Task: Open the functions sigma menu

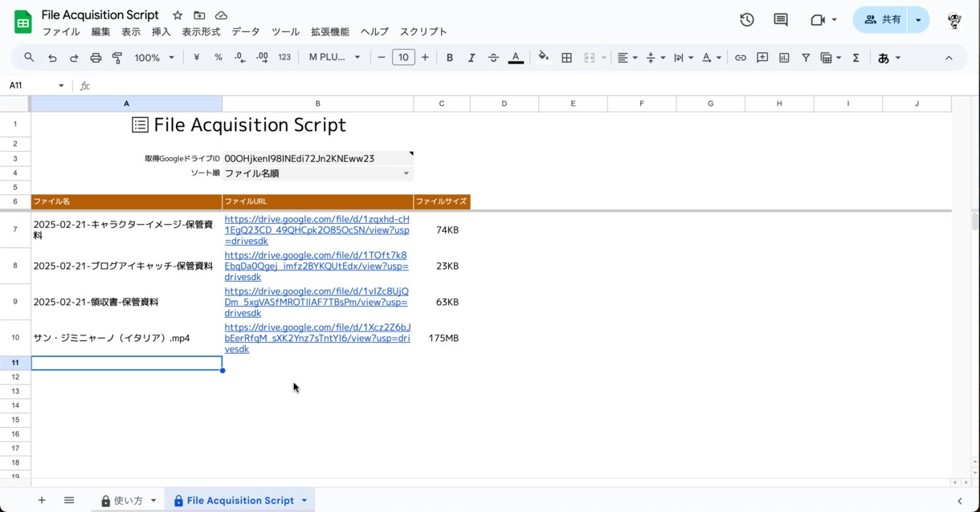Action: 856,58
